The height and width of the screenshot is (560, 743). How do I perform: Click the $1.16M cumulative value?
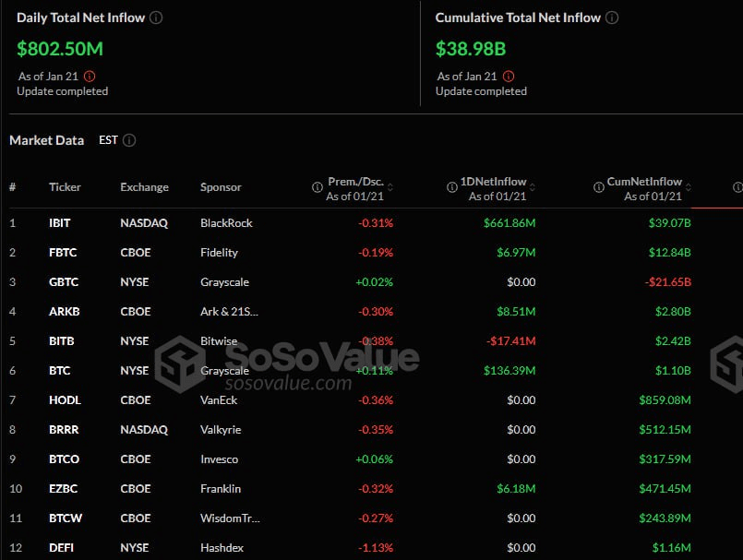pos(671,548)
